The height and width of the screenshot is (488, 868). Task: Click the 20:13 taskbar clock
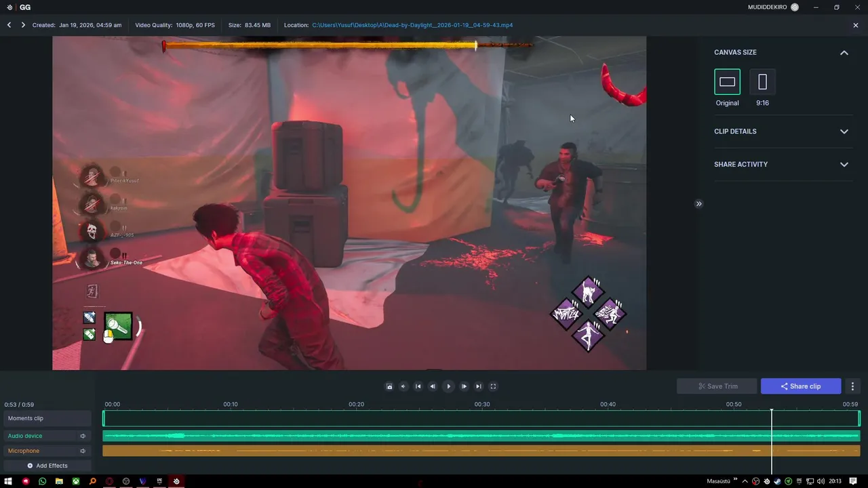pos(835,481)
